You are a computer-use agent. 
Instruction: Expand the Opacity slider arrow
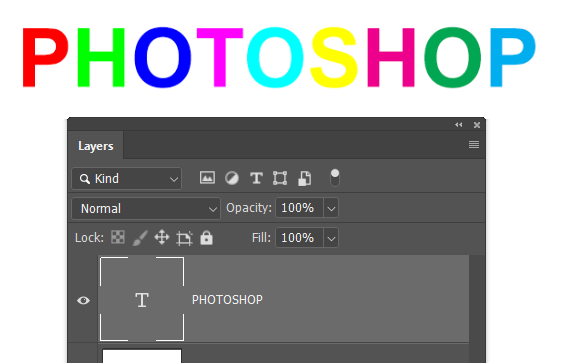[331, 208]
